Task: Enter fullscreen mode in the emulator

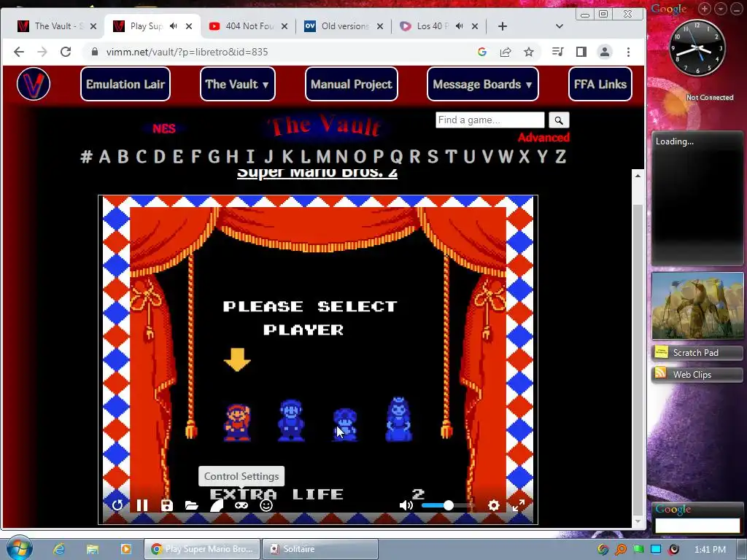Action: [519, 505]
